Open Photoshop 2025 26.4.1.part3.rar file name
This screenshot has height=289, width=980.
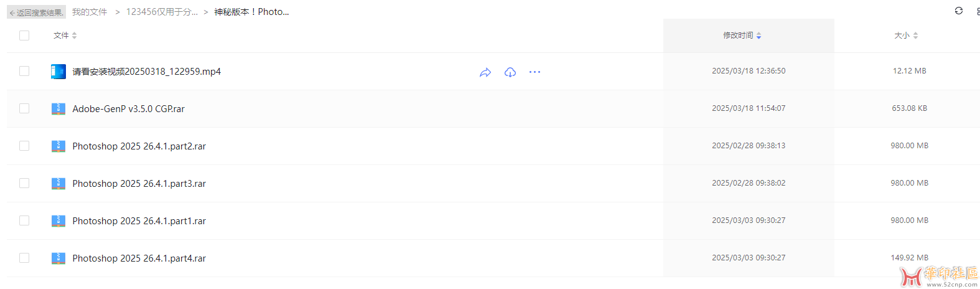tap(139, 184)
